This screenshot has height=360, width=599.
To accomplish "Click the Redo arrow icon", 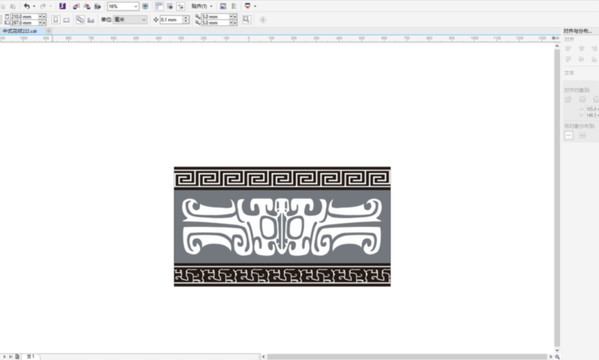I will coord(43,6).
